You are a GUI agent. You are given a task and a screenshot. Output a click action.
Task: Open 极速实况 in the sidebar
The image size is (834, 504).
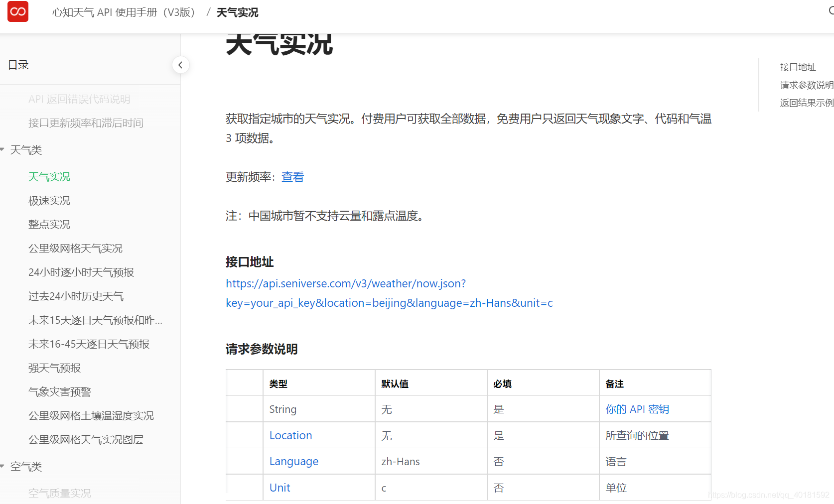(x=49, y=201)
